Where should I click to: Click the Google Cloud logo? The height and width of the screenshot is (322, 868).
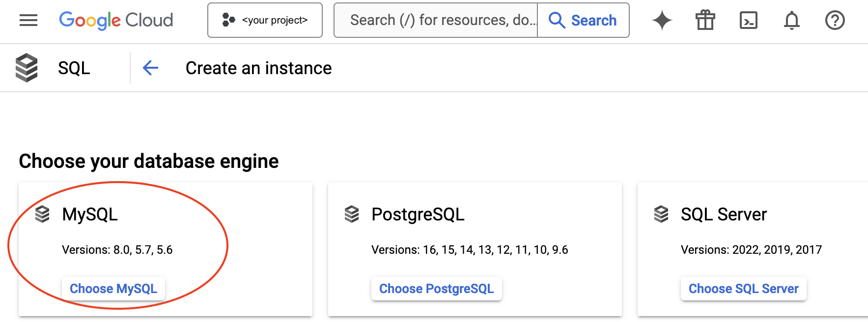116,20
